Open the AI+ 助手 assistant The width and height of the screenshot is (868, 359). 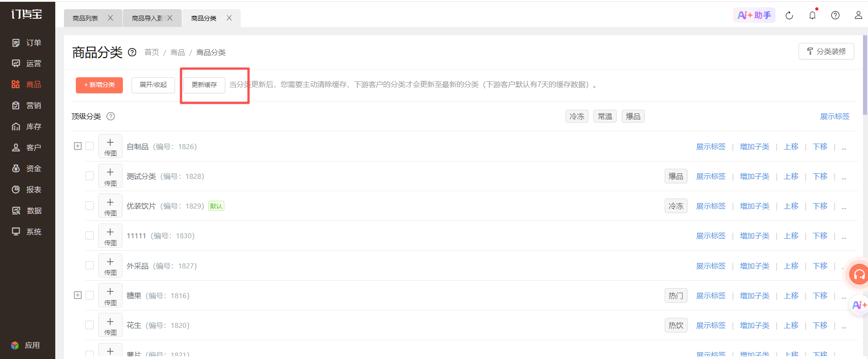(754, 15)
